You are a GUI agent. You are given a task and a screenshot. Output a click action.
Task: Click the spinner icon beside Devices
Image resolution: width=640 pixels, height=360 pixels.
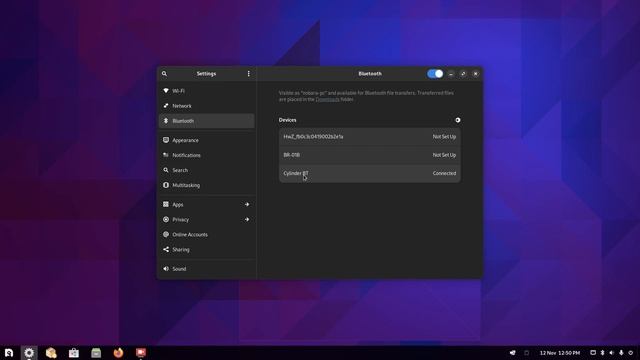[458, 120]
